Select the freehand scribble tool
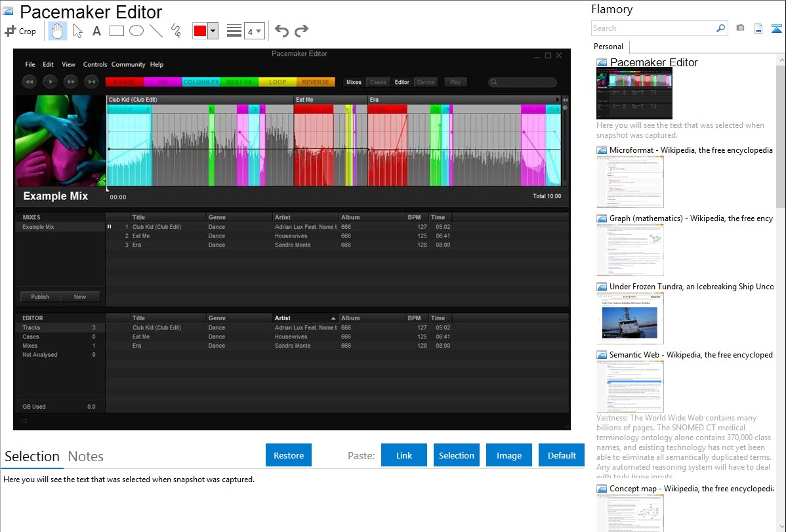 [x=175, y=31]
